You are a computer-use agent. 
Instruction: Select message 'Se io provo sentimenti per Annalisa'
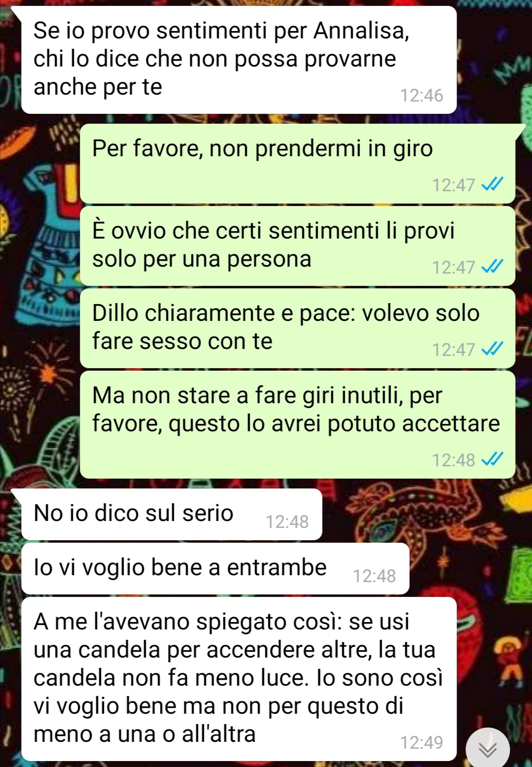click(x=238, y=60)
